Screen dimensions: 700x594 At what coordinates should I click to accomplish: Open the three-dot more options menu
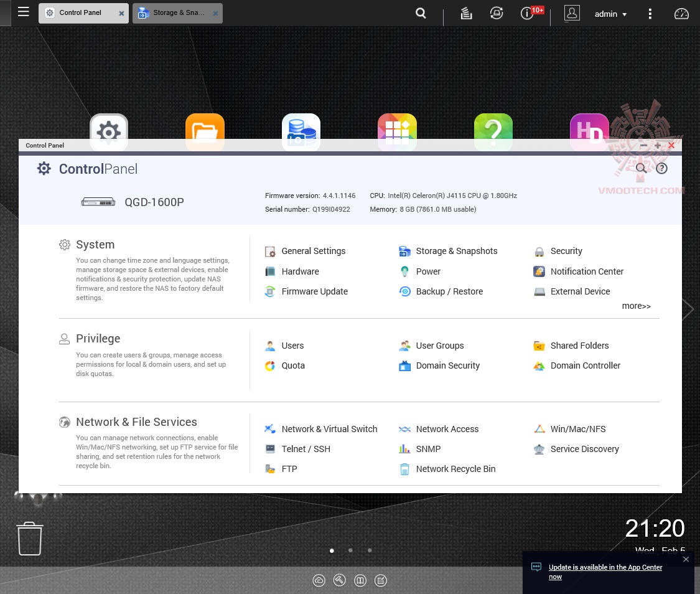click(650, 14)
